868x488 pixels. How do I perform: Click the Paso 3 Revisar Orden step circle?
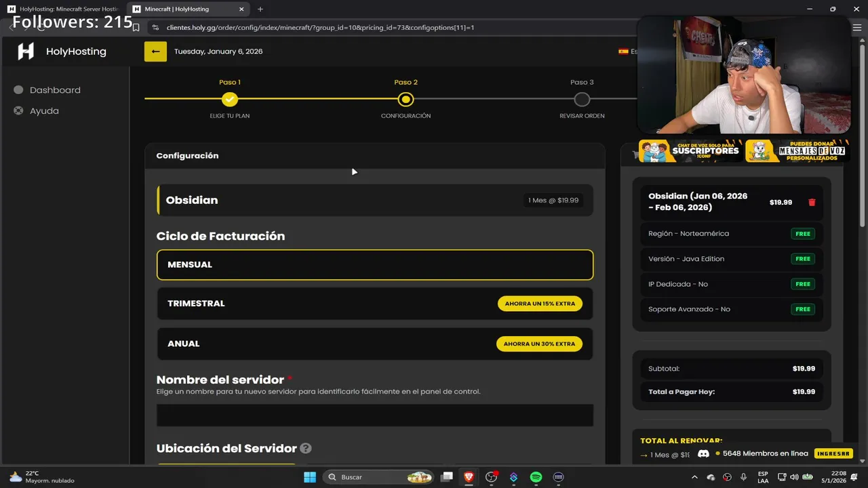pyautogui.click(x=582, y=99)
